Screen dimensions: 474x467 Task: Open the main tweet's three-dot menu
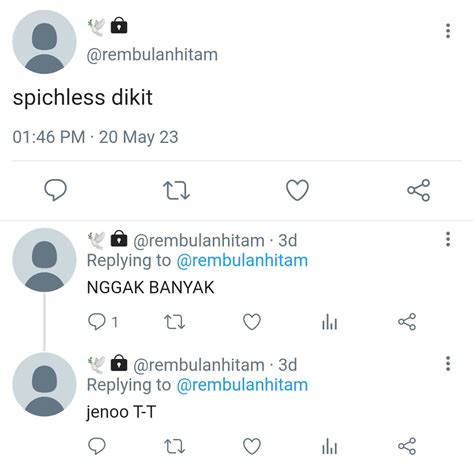tap(448, 31)
